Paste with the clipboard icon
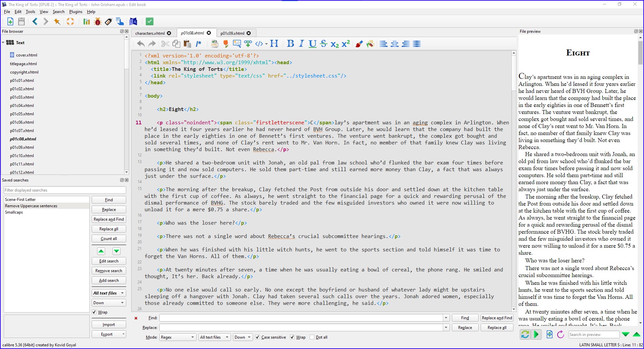 [187, 44]
